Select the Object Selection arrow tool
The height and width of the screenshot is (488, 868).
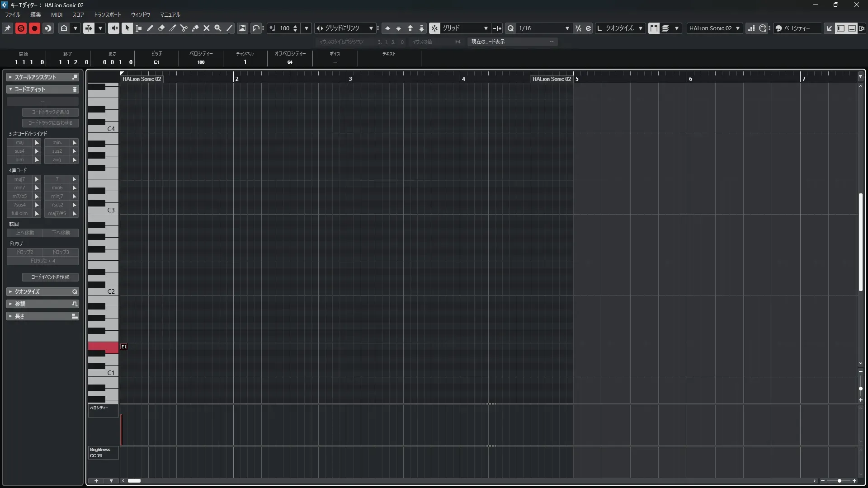pyautogui.click(x=127, y=28)
